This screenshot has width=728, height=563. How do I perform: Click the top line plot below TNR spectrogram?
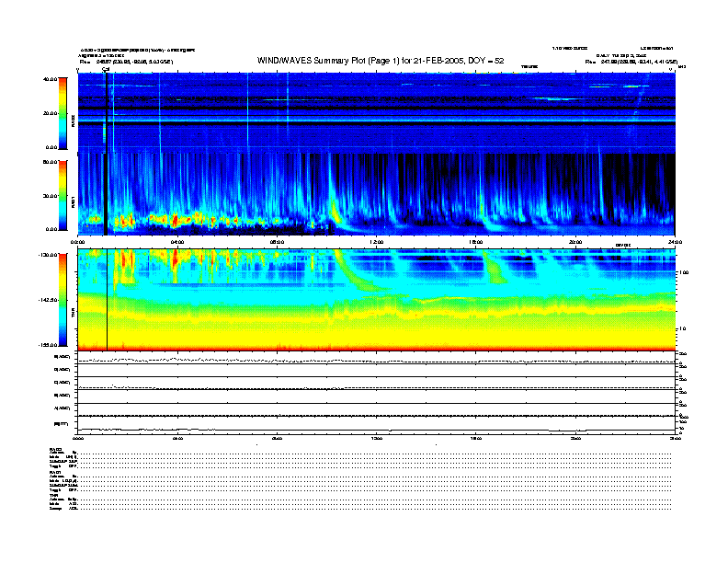click(377, 358)
